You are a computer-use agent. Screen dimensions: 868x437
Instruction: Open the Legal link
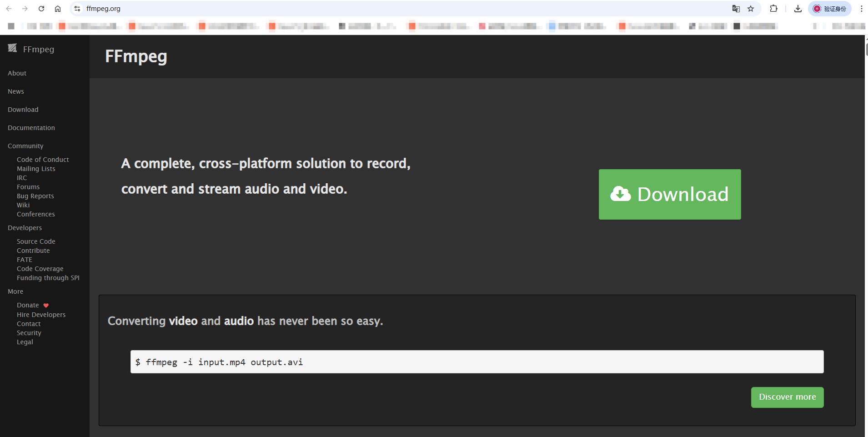pyautogui.click(x=25, y=342)
